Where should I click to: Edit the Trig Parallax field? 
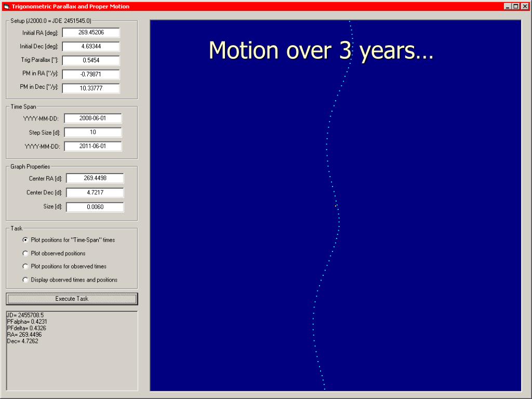91,60
